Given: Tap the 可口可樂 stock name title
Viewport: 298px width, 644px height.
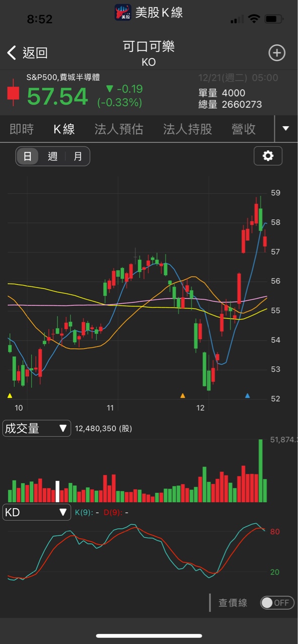Looking at the screenshot, I should pyautogui.click(x=148, y=47).
